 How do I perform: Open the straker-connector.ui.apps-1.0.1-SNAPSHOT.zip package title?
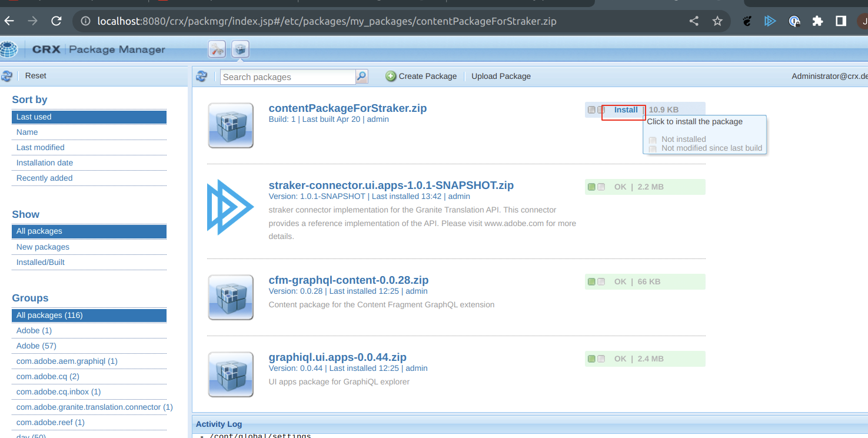coord(391,185)
